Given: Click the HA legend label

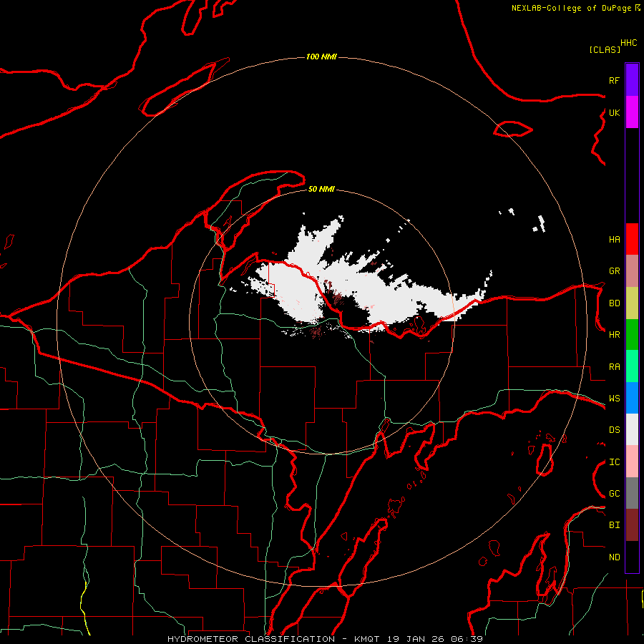Looking at the screenshot, I should [614, 240].
